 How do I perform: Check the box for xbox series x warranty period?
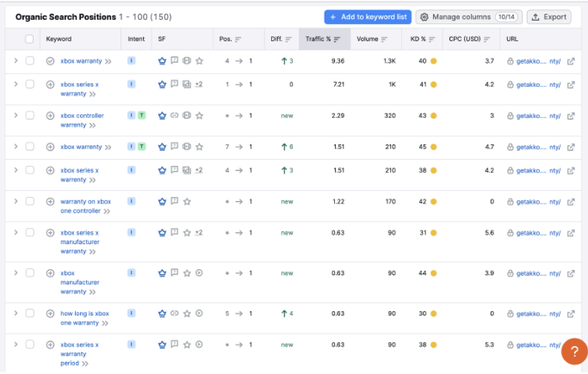click(x=29, y=345)
